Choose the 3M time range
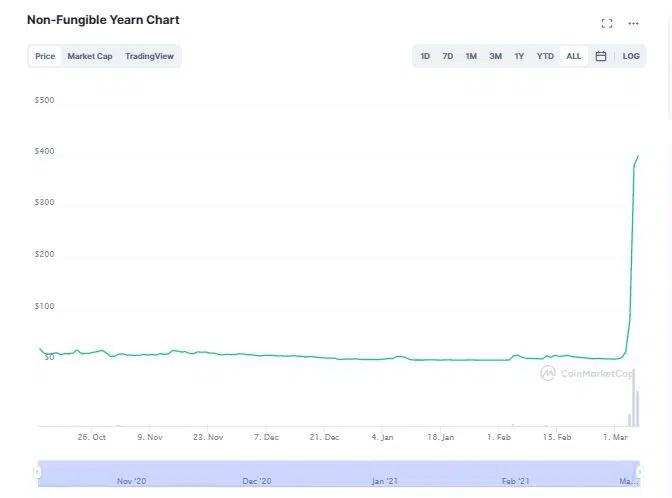This screenshot has width=672, height=498. point(495,56)
